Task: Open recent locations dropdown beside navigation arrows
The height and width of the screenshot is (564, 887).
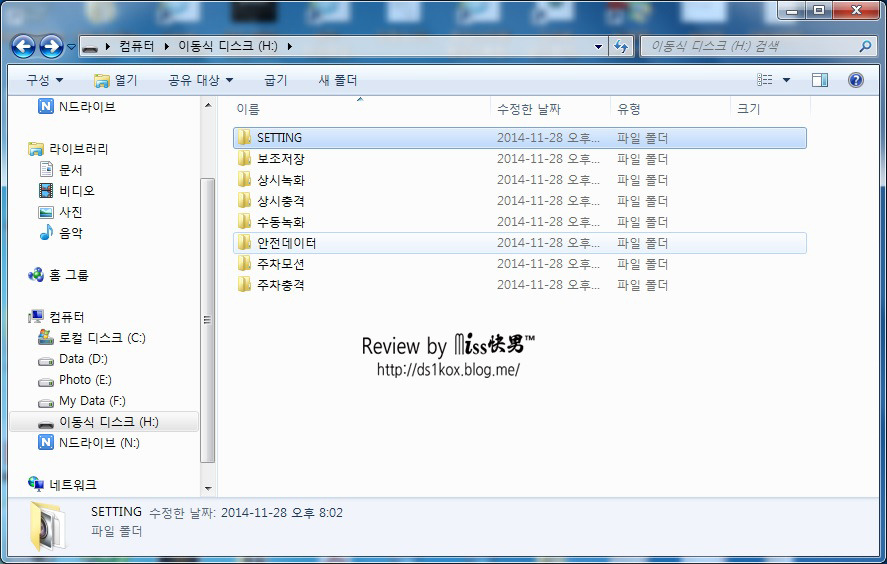Action: pos(71,46)
